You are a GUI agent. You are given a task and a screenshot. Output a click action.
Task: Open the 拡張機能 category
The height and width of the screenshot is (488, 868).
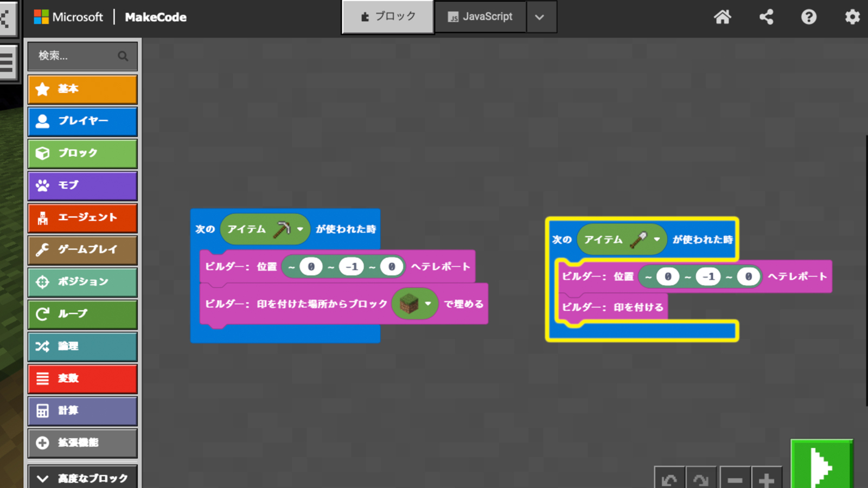coord(82,442)
